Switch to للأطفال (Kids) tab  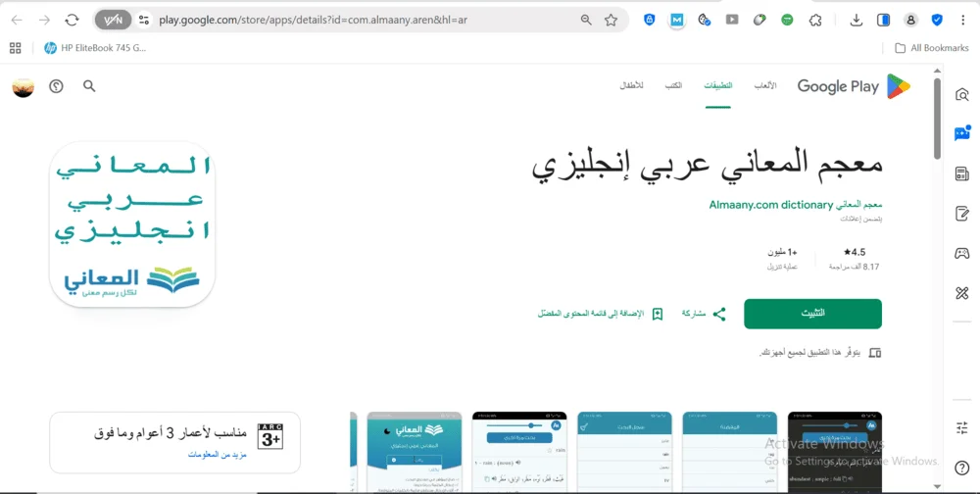631,85
